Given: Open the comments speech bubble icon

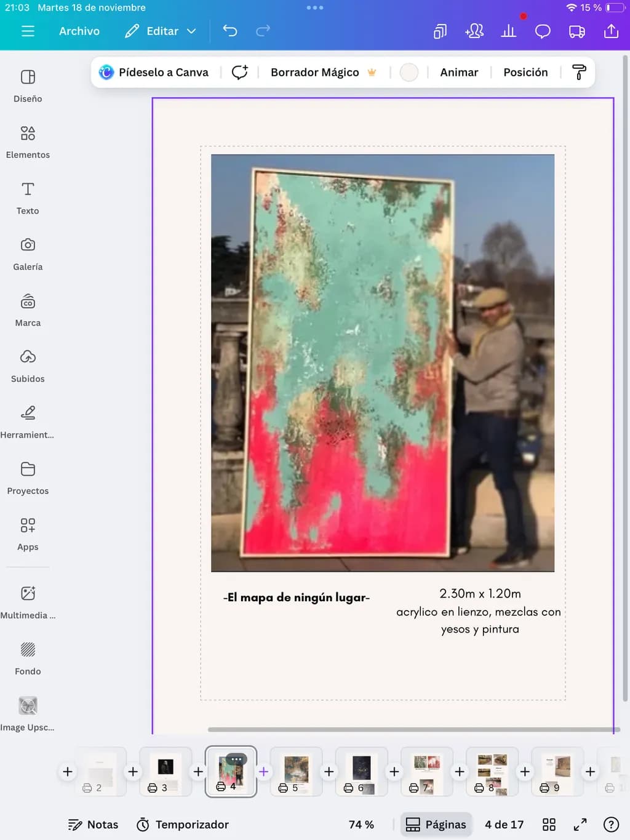Looking at the screenshot, I should coord(543,31).
